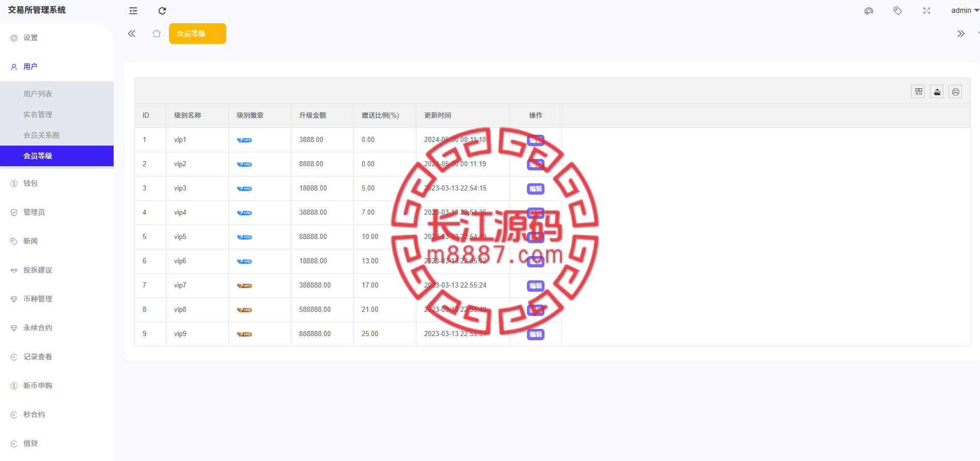This screenshot has width=980, height=461.
Task: Close the 会员等级 tab
Action: tap(218, 34)
